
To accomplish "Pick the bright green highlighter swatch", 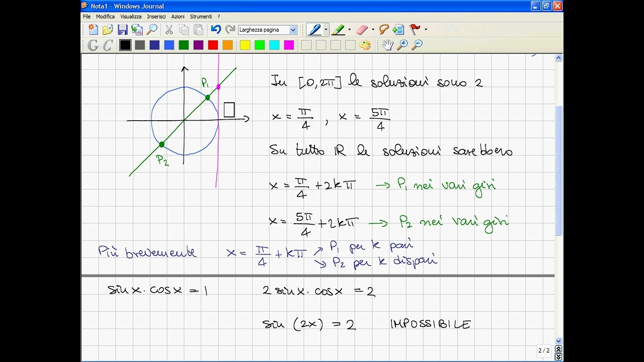I will tap(260, 45).
